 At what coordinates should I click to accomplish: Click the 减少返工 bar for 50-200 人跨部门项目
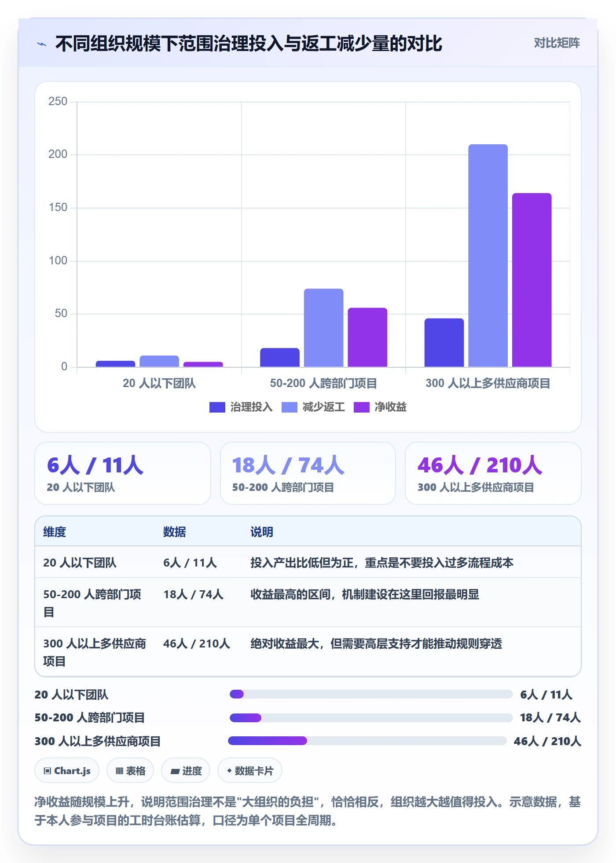click(x=324, y=328)
